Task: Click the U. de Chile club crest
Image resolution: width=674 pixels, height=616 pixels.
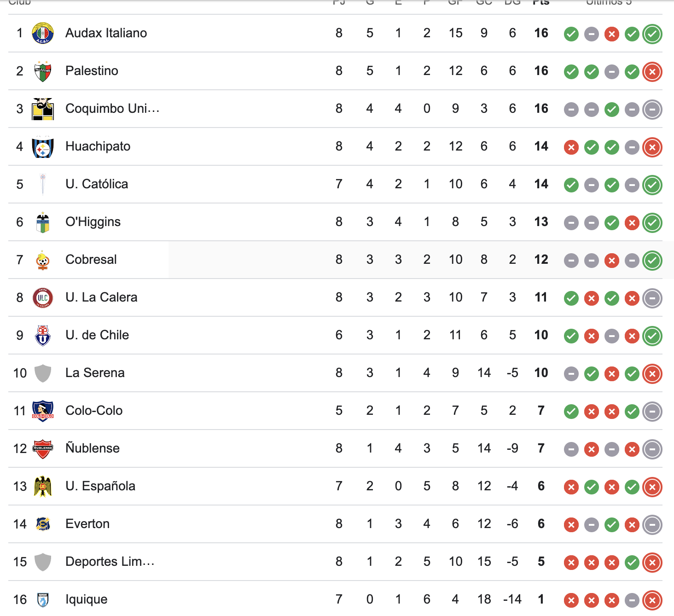Action: pos(43,336)
